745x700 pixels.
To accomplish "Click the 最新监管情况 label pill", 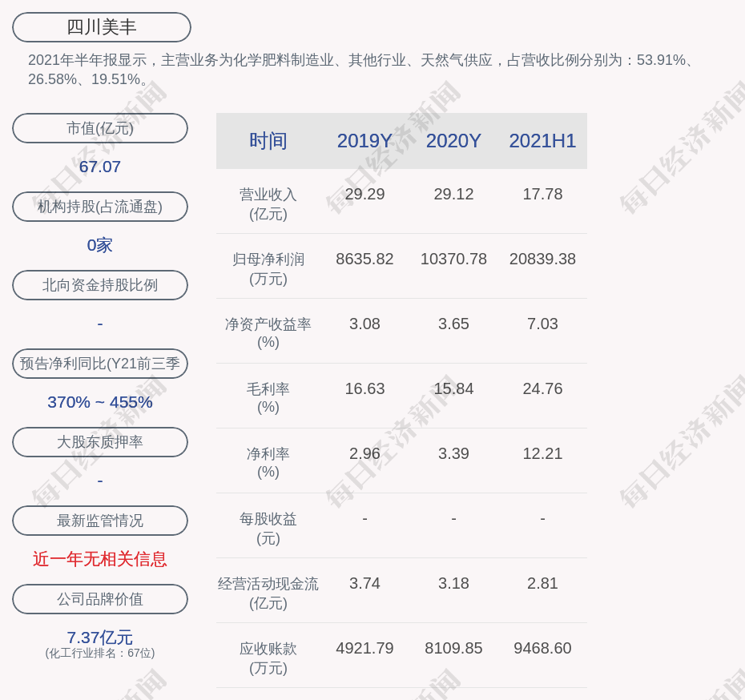I will (100, 521).
